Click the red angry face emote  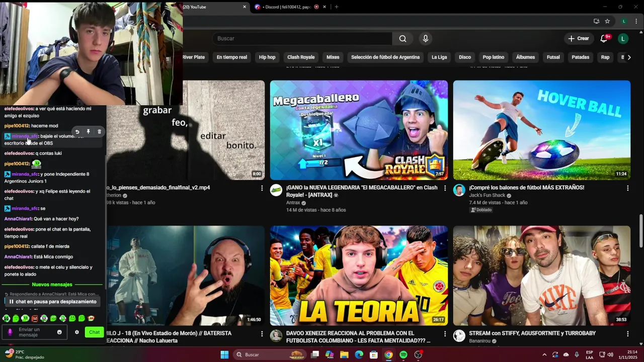click(x=35, y=318)
